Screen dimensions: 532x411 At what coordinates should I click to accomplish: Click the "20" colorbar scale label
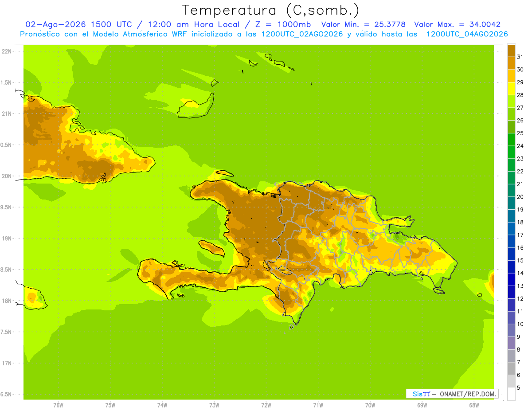pos(520,197)
